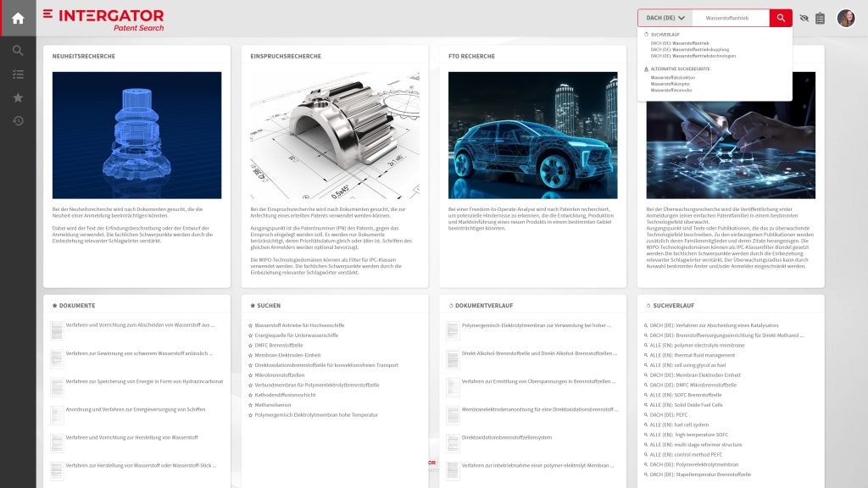This screenshot has width=868, height=488.
Task: Expand the DACH (DE) region dropdown
Action: click(x=665, y=18)
